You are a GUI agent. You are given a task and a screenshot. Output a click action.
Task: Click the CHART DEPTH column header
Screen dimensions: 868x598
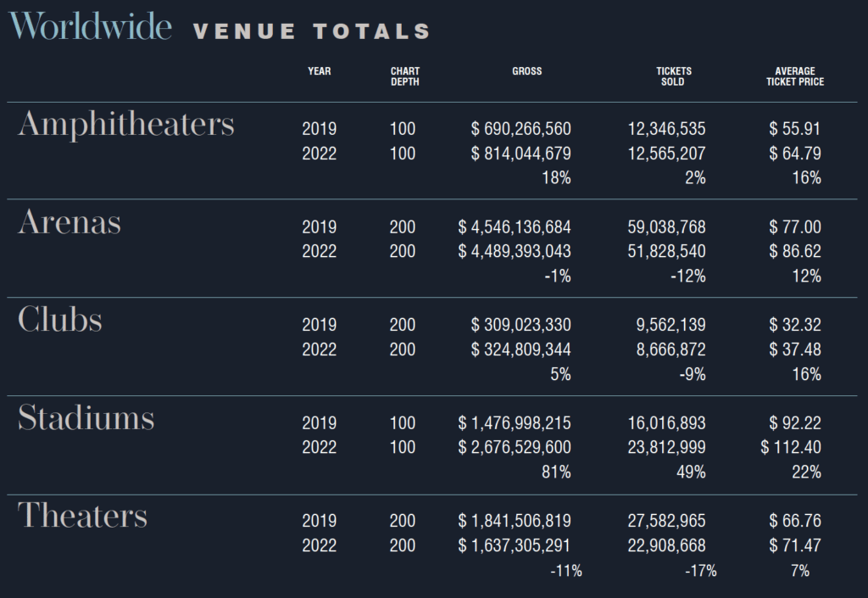(405, 76)
